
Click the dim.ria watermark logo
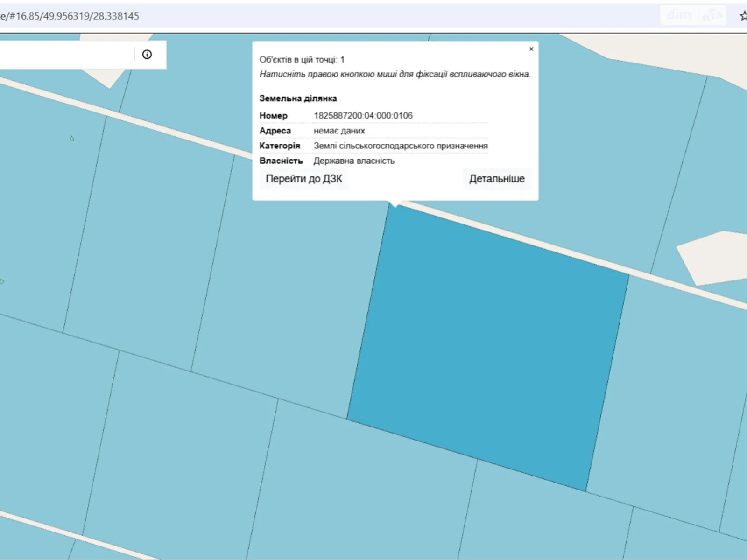pos(693,15)
